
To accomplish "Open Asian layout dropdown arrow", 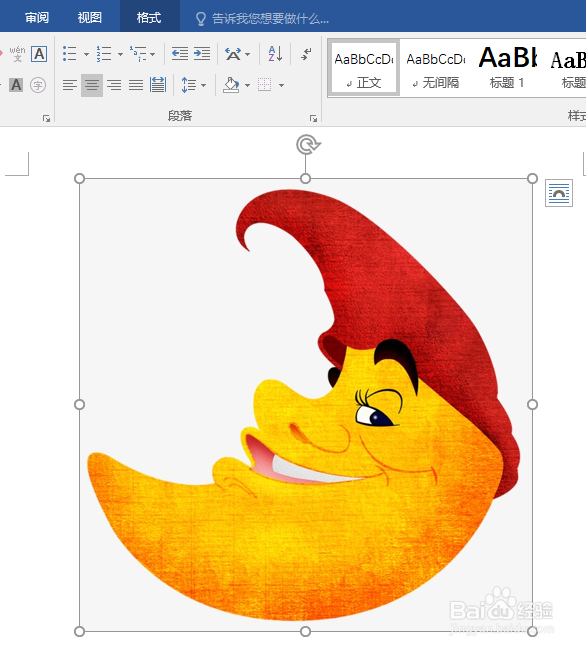I will click(247, 54).
